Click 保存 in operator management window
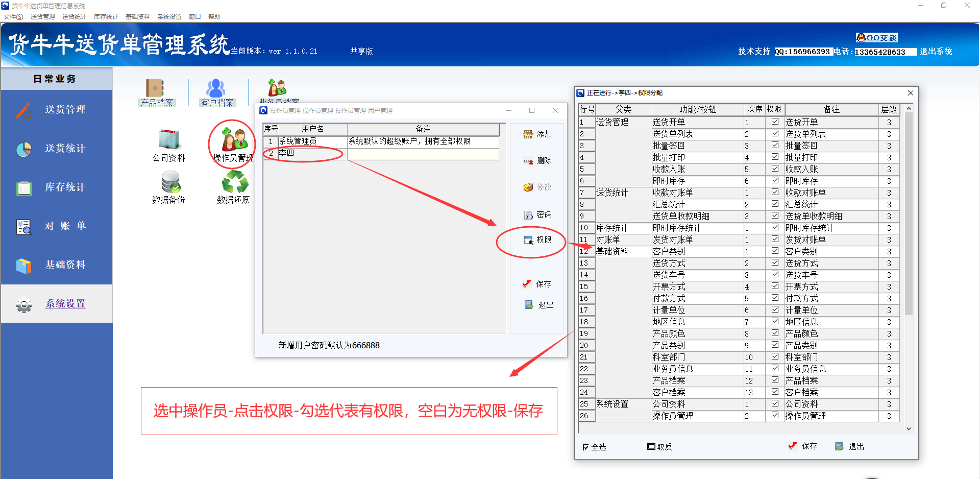Screen dimensions: 980x479 click(x=537, y=284)
